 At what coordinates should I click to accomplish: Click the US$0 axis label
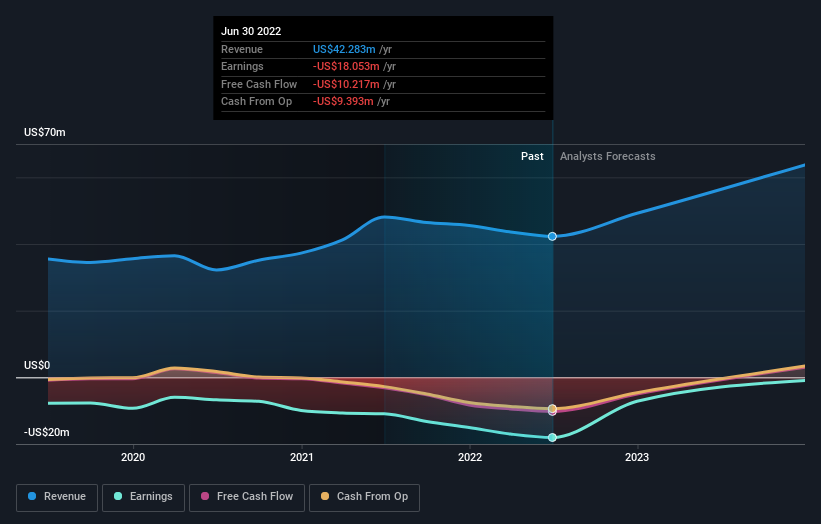coord(37,365)
